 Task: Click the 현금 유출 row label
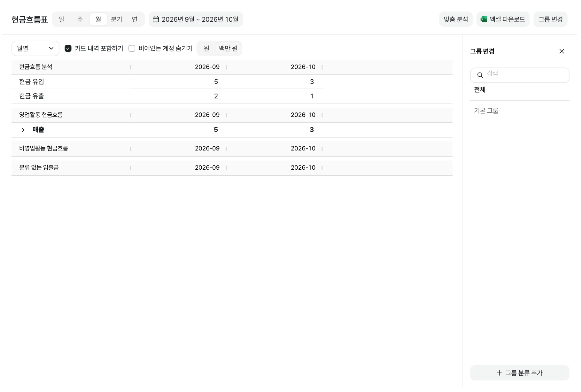pos(32,96)
